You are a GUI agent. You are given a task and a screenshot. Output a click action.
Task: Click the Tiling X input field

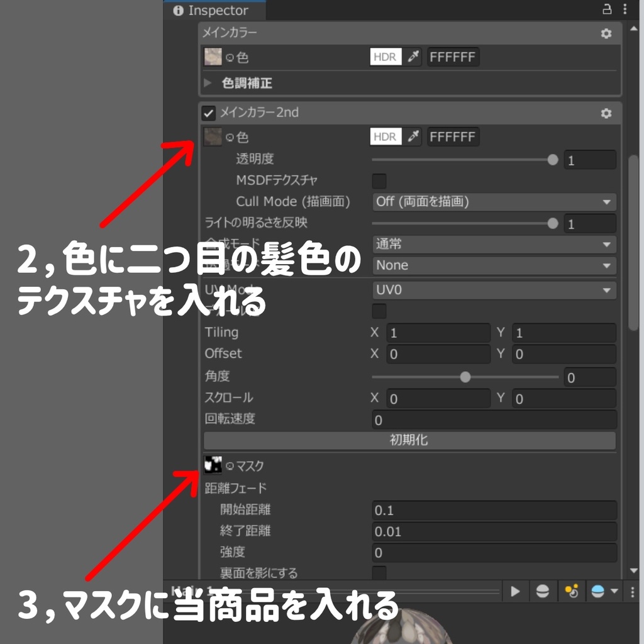click(x=437, y=332)
